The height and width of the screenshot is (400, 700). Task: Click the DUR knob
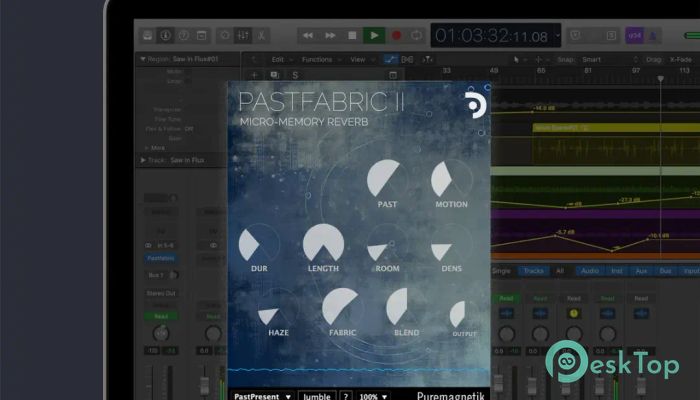pos(259,244)
